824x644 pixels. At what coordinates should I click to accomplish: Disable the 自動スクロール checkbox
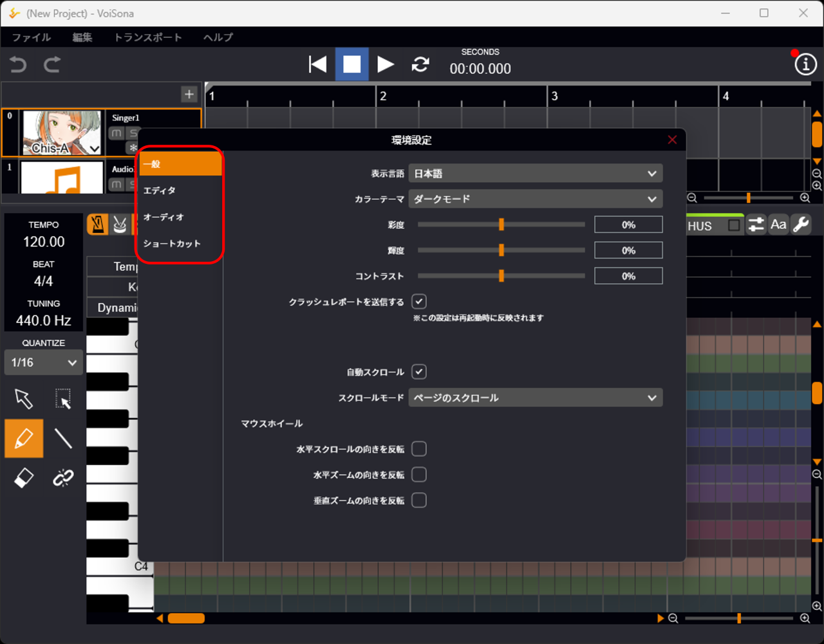coord(419,372)
